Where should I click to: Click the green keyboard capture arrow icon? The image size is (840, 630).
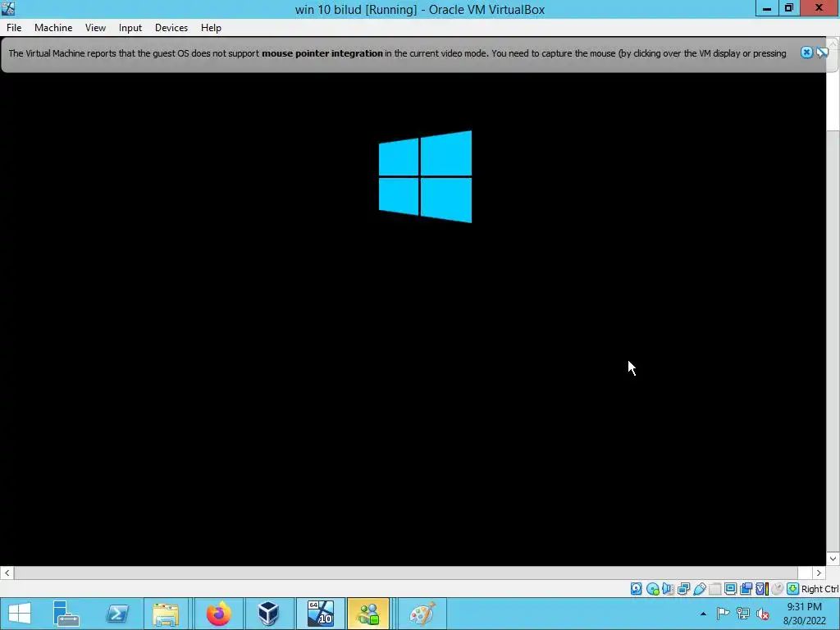pos(793,589)
